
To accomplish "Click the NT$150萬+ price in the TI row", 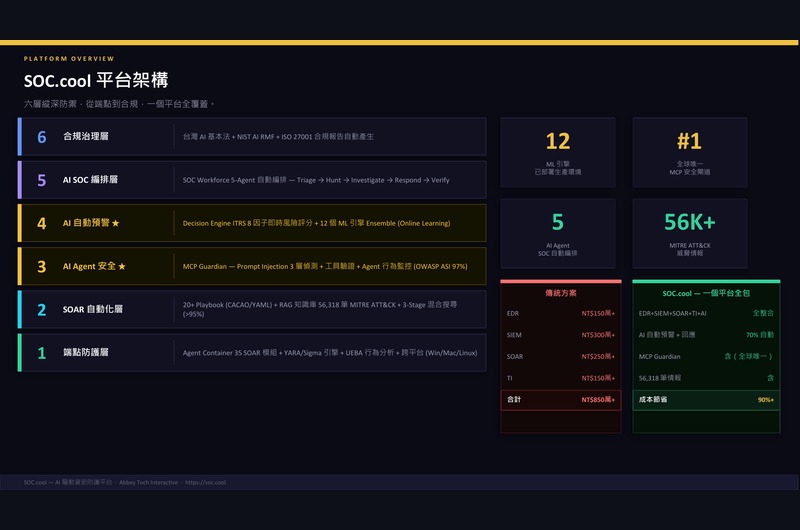I will coord(598,378).
